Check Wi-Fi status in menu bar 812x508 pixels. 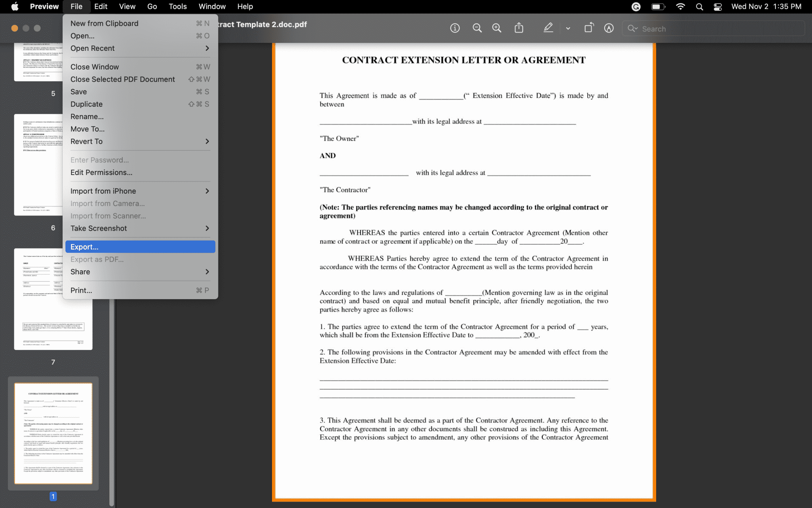tap(680, 6)
